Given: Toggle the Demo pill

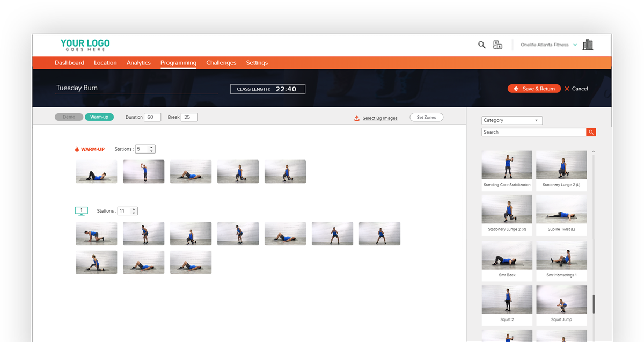Looking at the screenshot, I should click(x=69, y=117).
